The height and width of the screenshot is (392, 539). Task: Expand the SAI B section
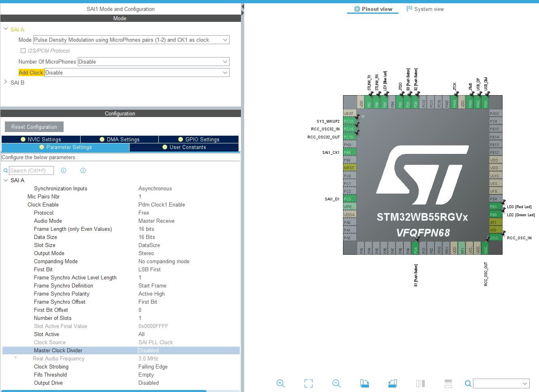[6, 82]
